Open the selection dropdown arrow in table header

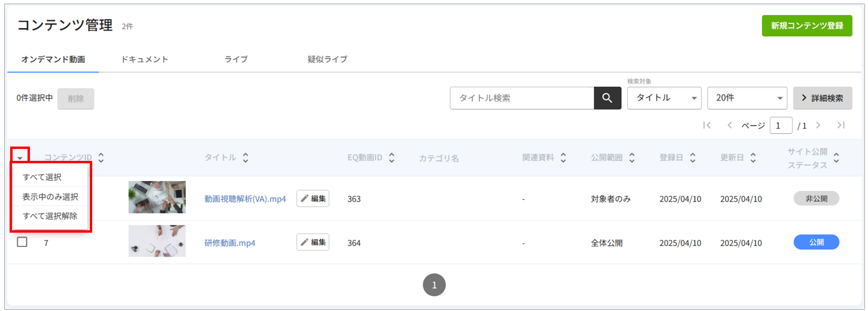click(20, 158)
